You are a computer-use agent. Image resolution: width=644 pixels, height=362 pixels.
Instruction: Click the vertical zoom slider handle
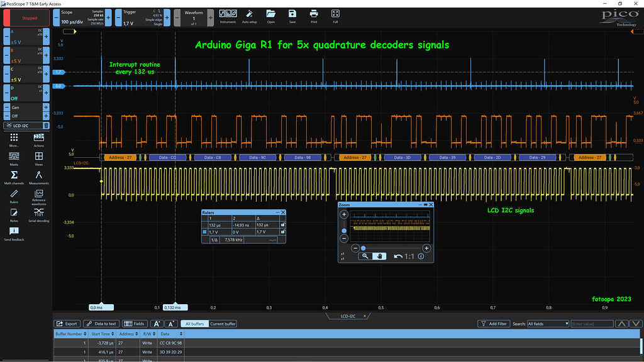344,231
